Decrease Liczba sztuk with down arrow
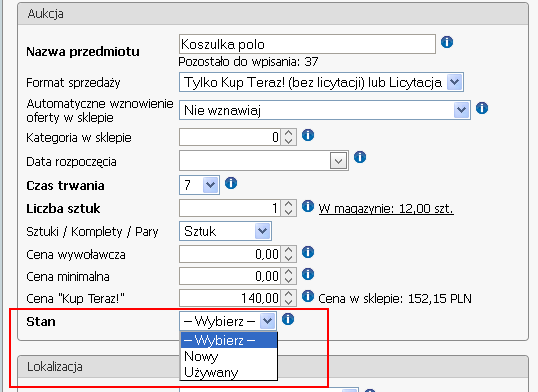The height and width of the screenshot is (392, 538). (289, 212)
